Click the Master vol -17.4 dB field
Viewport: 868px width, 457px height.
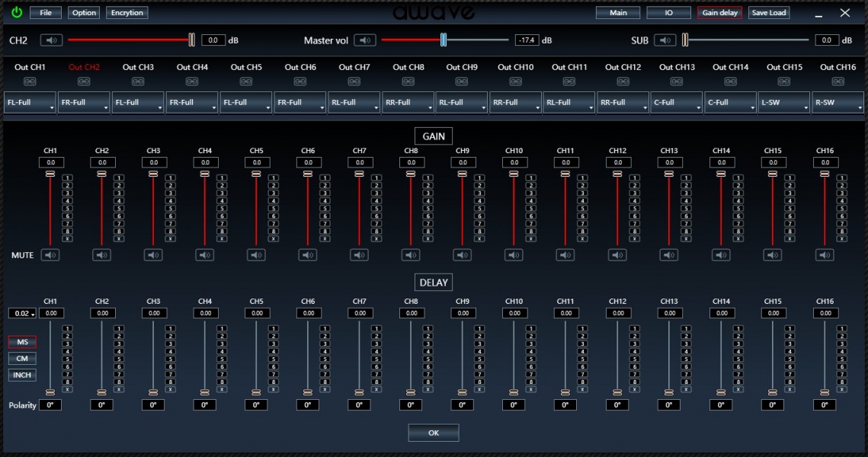coord(527,40)
